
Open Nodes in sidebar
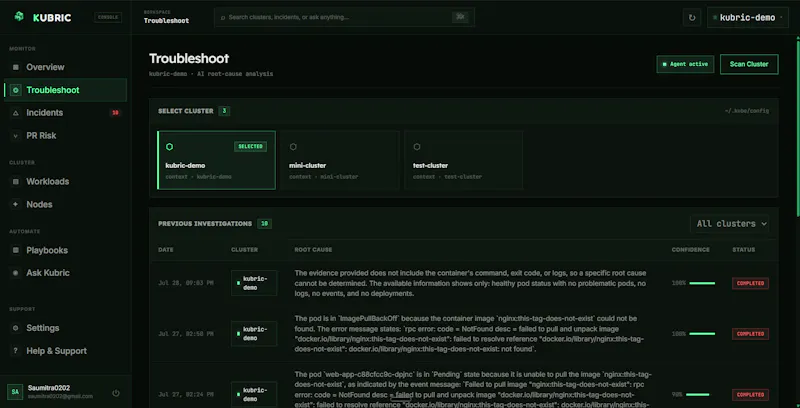pyautogui.click(x=65, y=205)
